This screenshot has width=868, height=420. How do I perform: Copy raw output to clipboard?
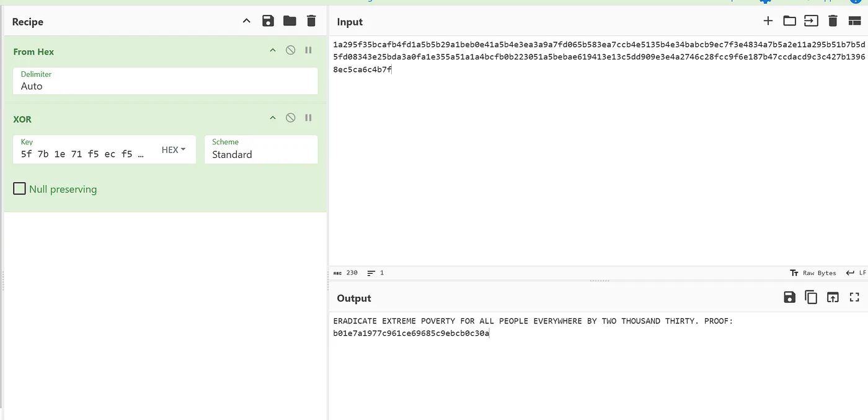[811, 297]
